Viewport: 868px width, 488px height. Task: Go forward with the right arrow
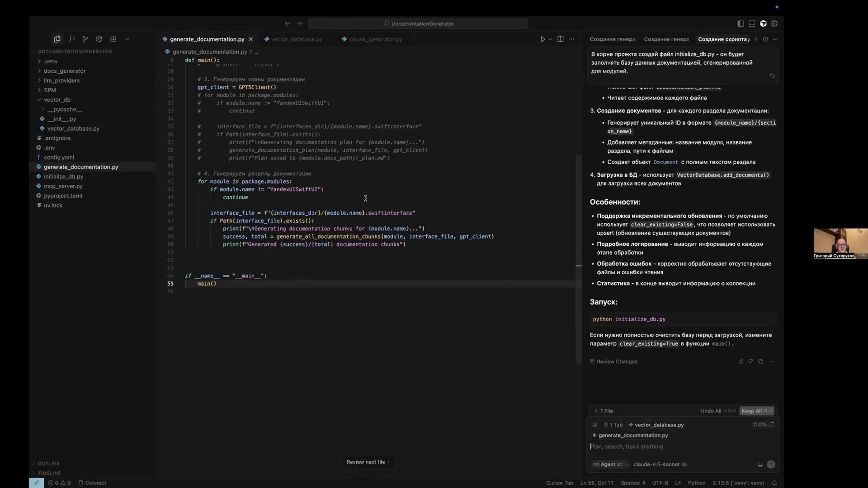(299, 23)
